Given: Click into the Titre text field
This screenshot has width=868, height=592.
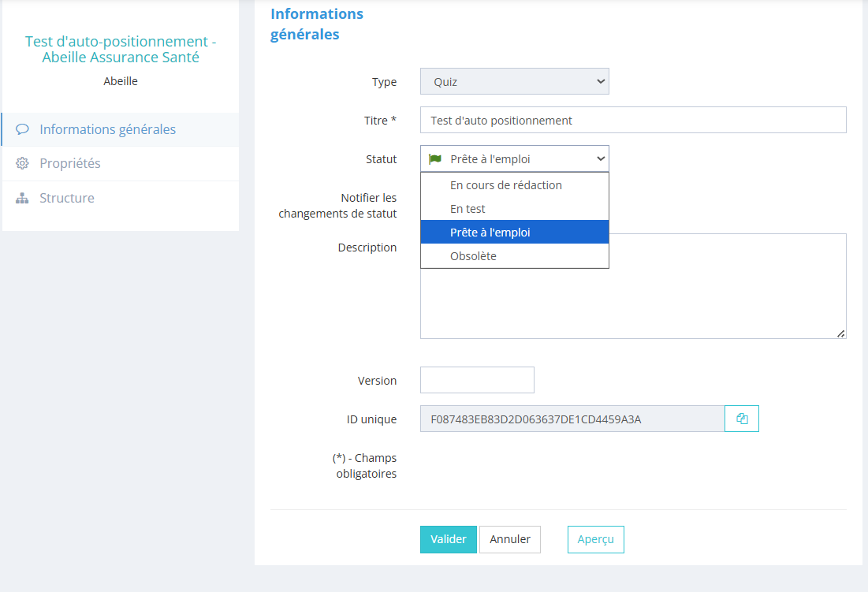Looking at the screenshot, I should tap(632, 121).
